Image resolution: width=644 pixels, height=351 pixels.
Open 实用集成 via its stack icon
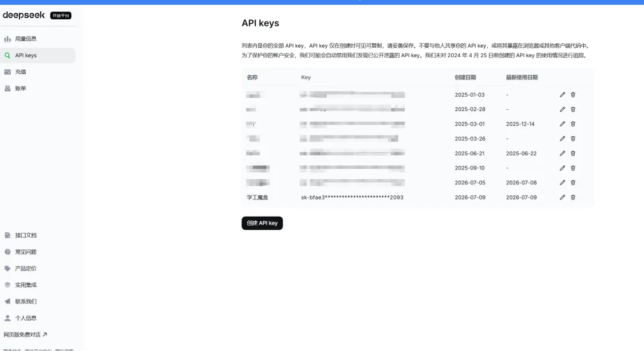7,285
